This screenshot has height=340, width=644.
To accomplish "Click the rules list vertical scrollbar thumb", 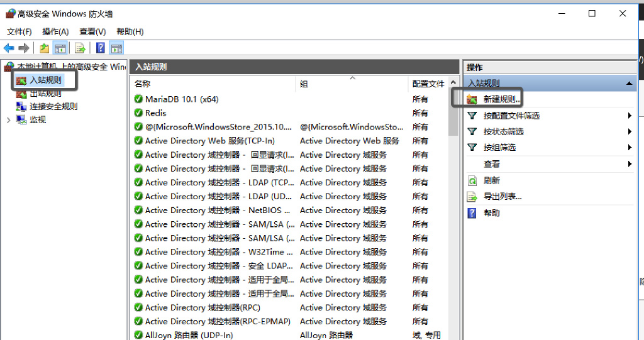I will [x=453, y=112].
